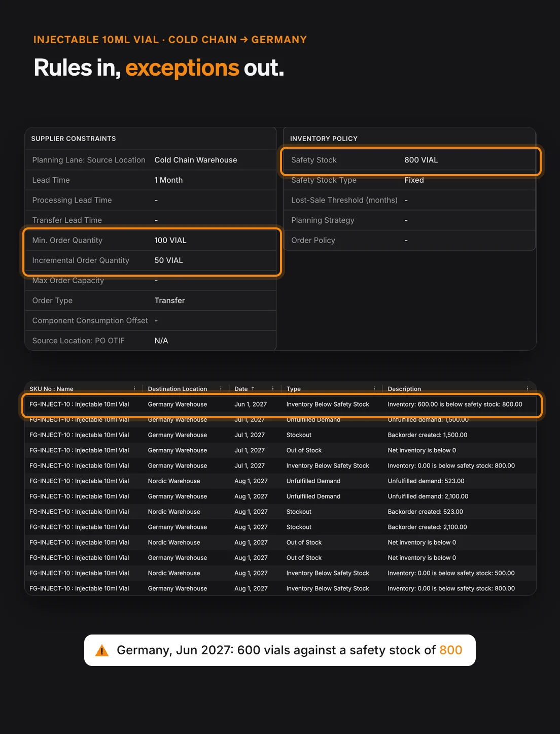Click the Min. Order Quantity value 100 VIAL

point(170,240)
